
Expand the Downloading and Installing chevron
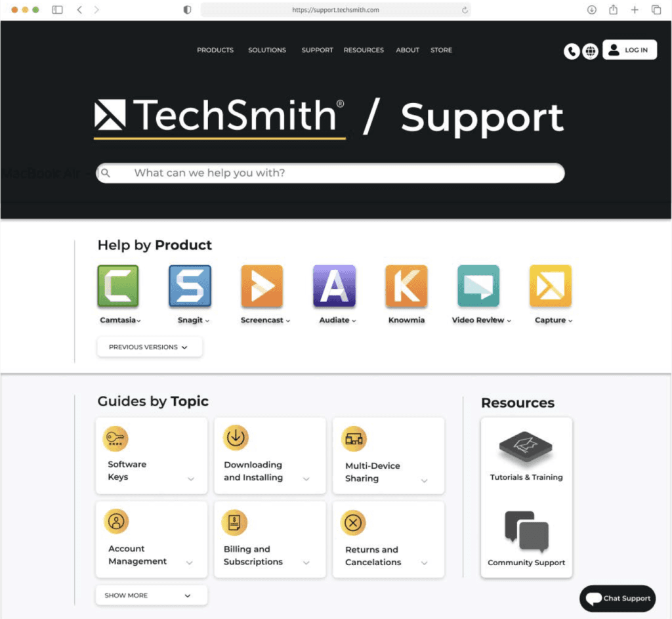click(x=306, y=479)
